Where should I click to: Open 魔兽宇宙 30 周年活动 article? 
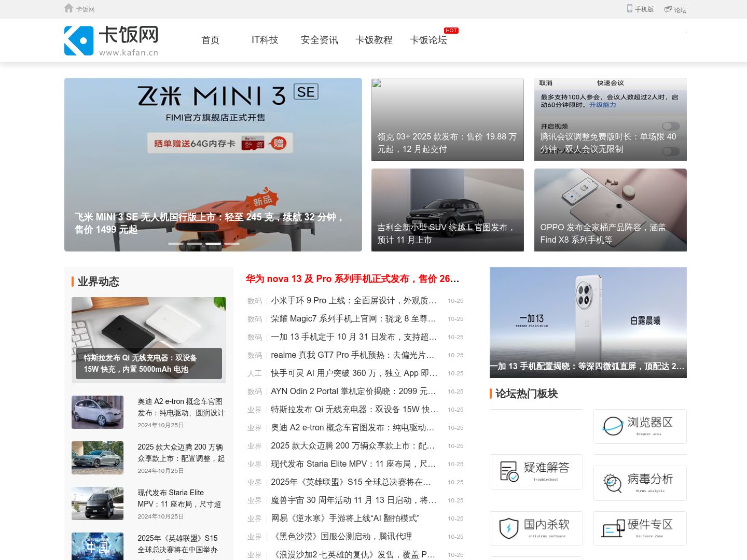[x=354, y=500]
